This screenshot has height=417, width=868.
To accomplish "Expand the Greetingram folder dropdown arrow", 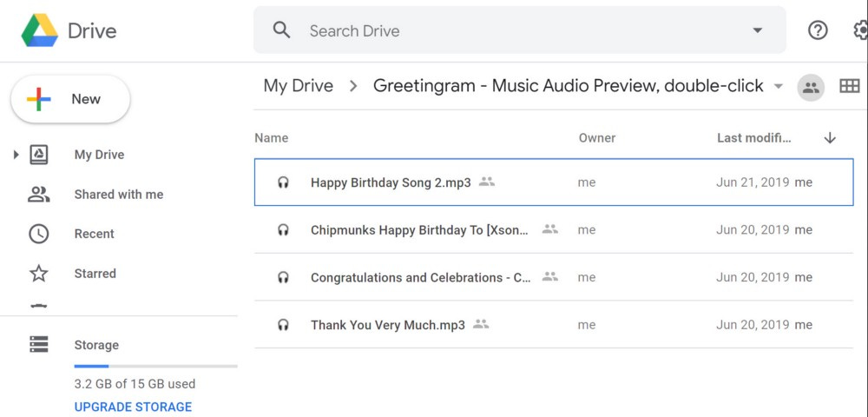I will [x=779, y=86].
